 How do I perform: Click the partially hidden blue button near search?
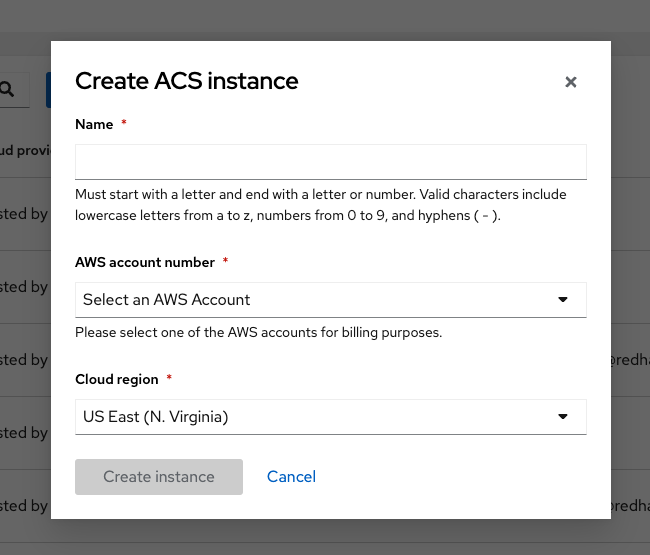[48, 90]
